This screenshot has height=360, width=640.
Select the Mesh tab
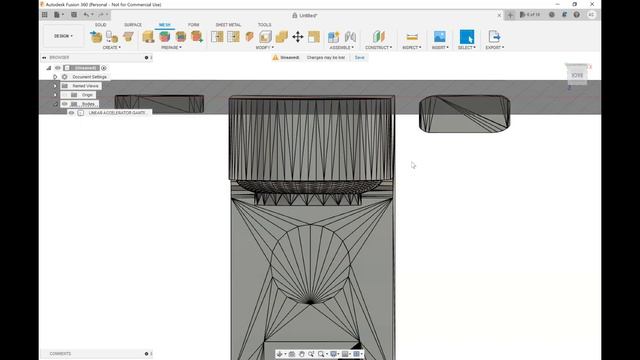pos(164,25)
